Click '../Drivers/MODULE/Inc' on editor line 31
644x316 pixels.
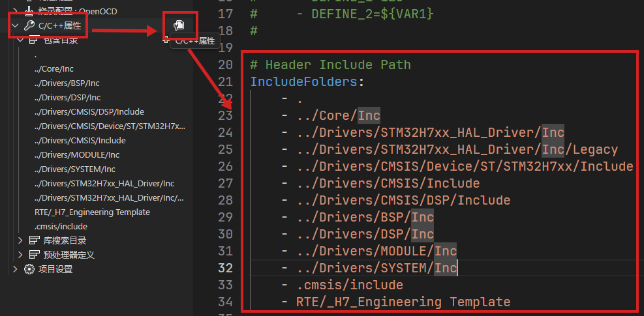point(376,251)
